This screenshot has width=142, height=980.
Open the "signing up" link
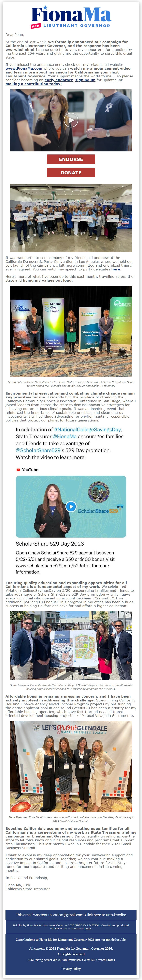[x=85, y=80]
